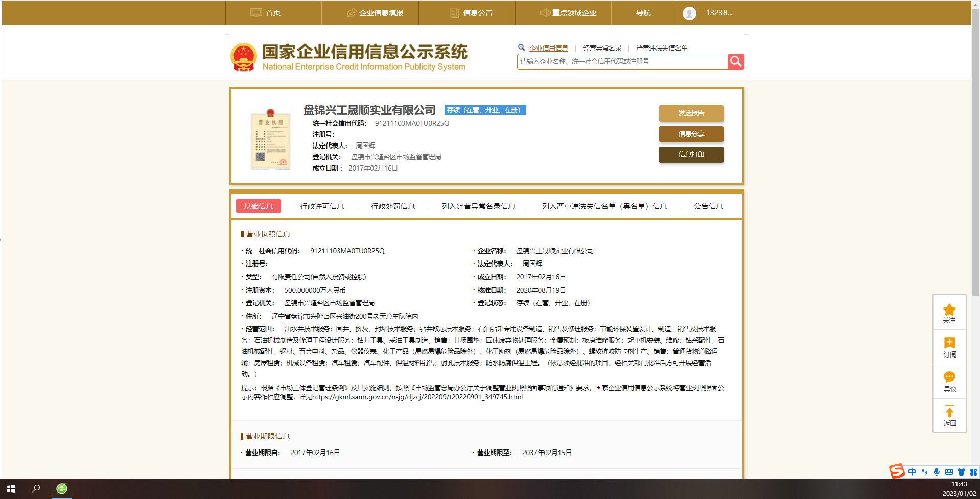Image resolution: width=980 pixels, height=499 pixels.
Task: Open the 首页 menu item
Action: [x=273, y=13]
